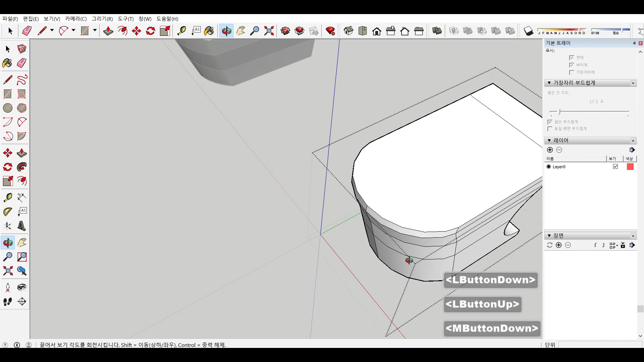This screenshot has height=362, width=644.
Task: Select the Push/Pull tool in left toolbar
Action: coord(22,153)
